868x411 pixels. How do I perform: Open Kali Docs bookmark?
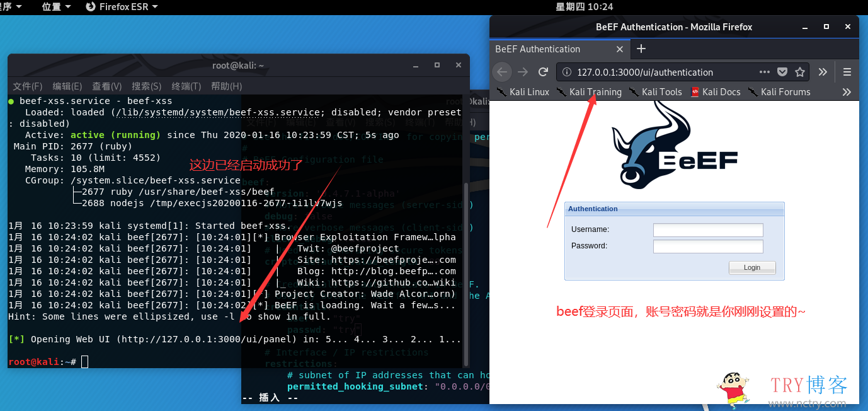click(x=716, y=92)
